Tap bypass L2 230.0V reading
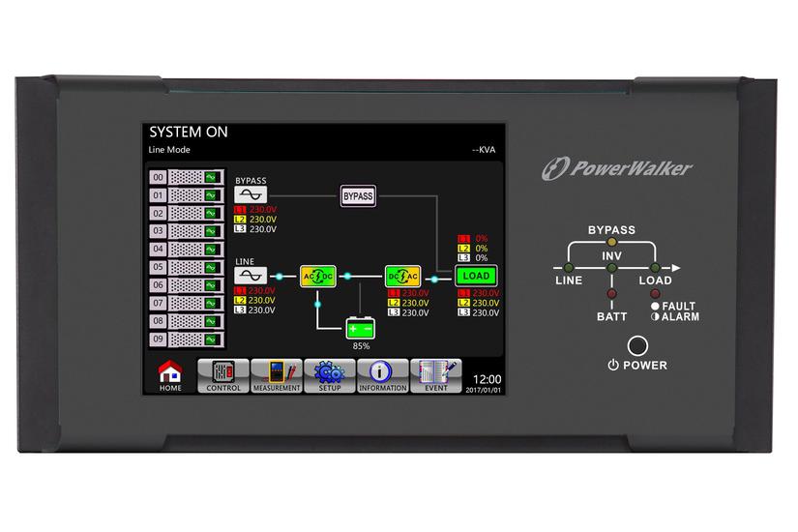 click(x=255, y=219)
